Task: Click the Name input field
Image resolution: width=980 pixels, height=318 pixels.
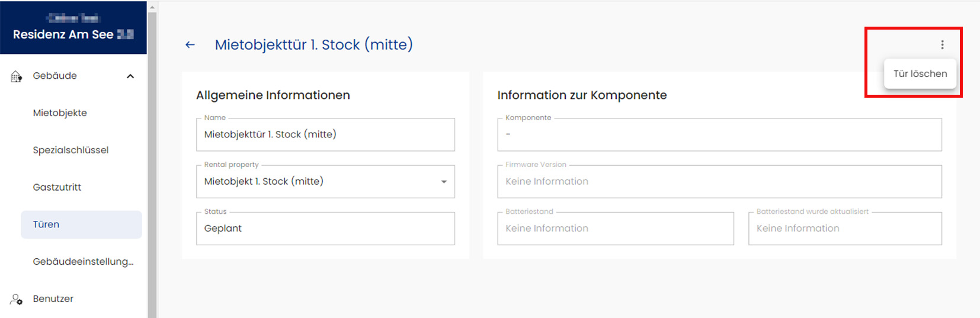Action: (x=325, y=134)
